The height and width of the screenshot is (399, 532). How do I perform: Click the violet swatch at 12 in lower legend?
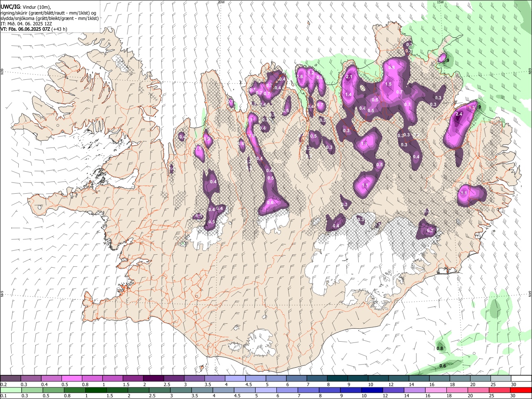[393, 390]
